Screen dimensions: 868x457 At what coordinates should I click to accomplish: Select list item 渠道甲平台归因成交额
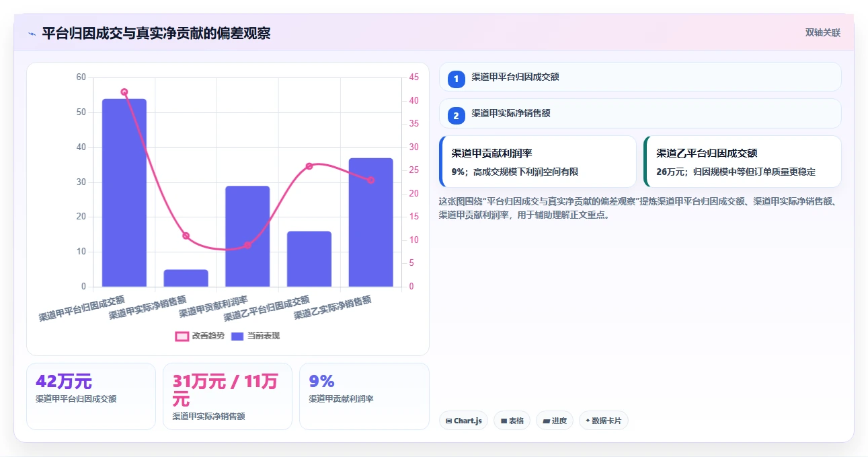pyautogui.click(x=640, y=77)
